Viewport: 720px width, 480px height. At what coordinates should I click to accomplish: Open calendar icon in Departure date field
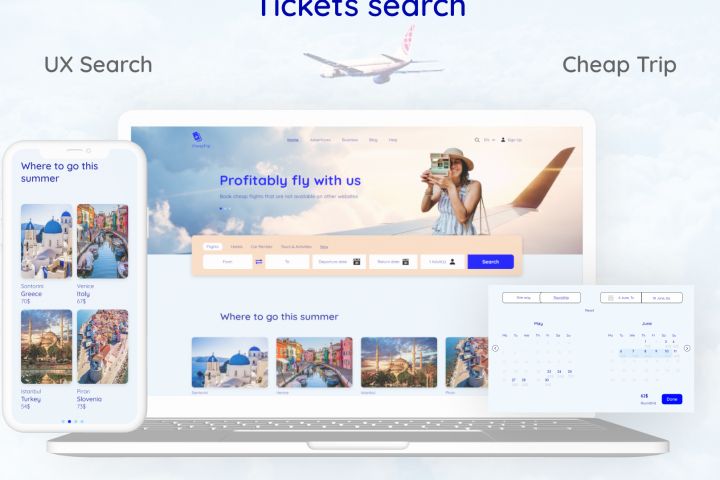[356, 262]
